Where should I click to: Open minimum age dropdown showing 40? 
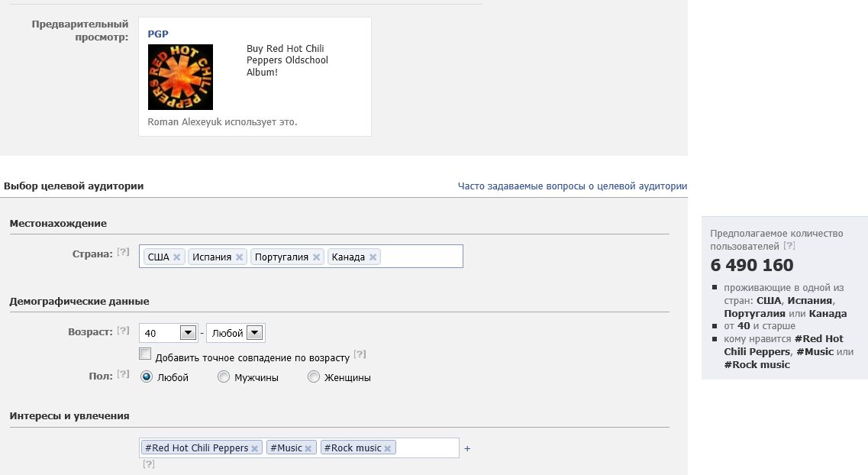168,333
